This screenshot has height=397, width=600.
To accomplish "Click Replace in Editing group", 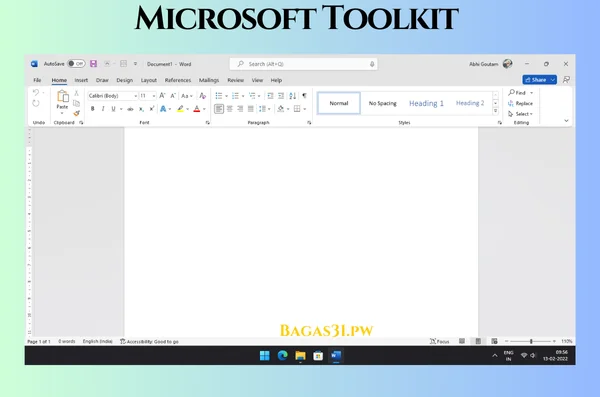I will point(520,103).
